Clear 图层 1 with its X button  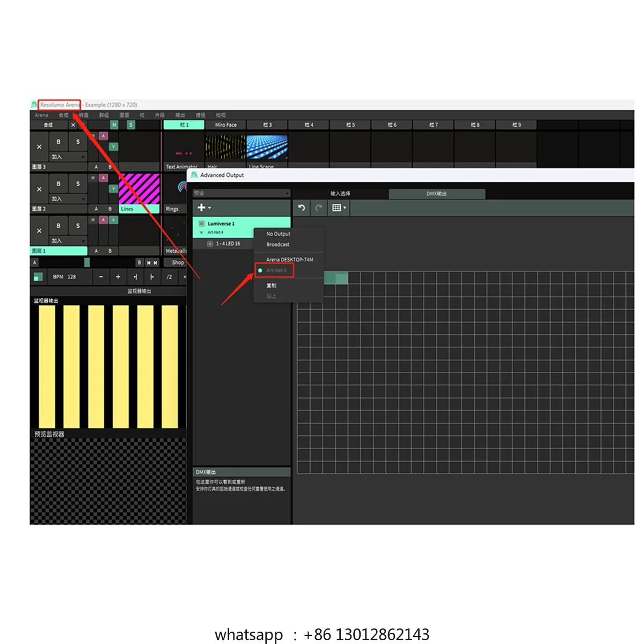[39, 231]
